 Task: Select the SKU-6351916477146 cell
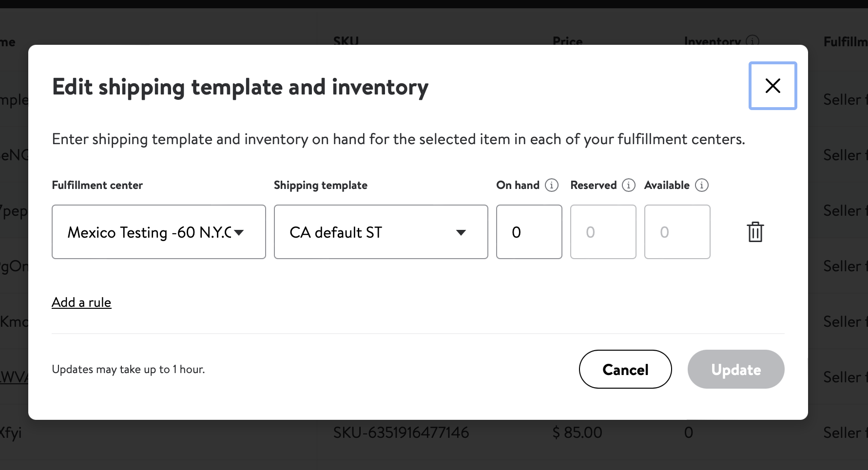401,432
